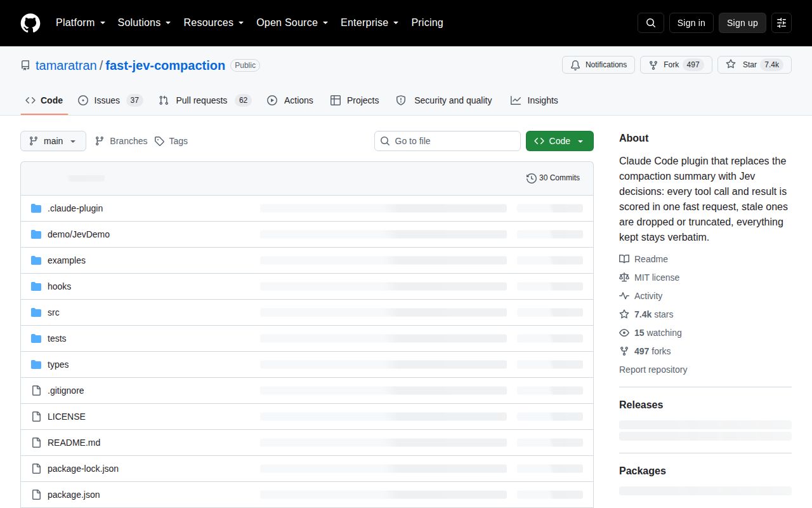Click the Sign in button
The image size is (812, 508).
tap(691, 23)
